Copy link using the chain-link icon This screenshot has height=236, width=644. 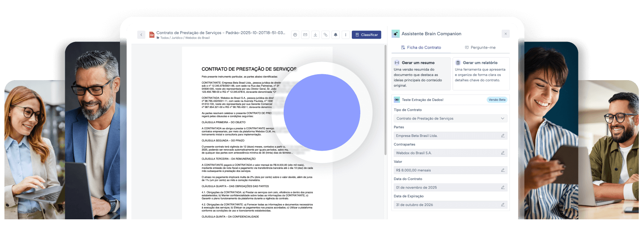click(x=326, y=35)
